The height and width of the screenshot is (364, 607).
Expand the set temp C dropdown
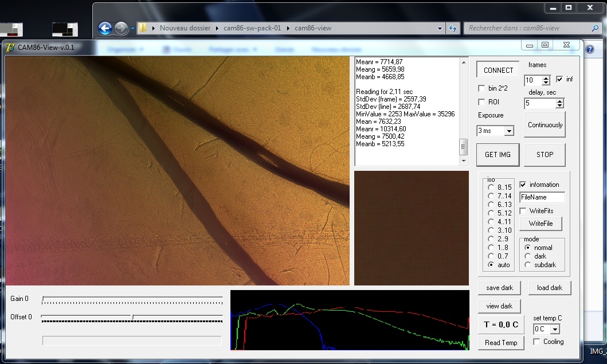555,329
